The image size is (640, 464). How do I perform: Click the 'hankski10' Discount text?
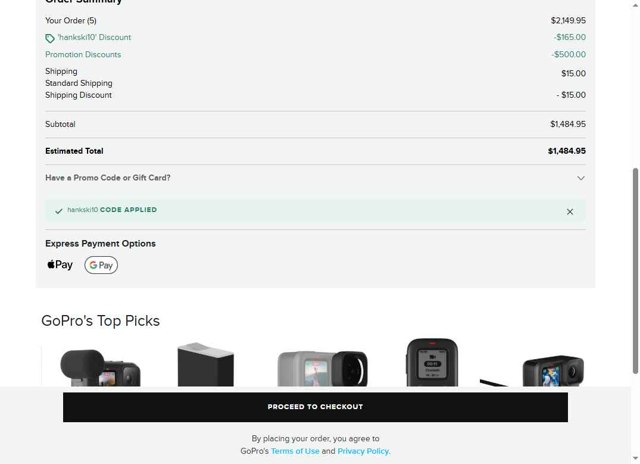(x=94, y=37)
